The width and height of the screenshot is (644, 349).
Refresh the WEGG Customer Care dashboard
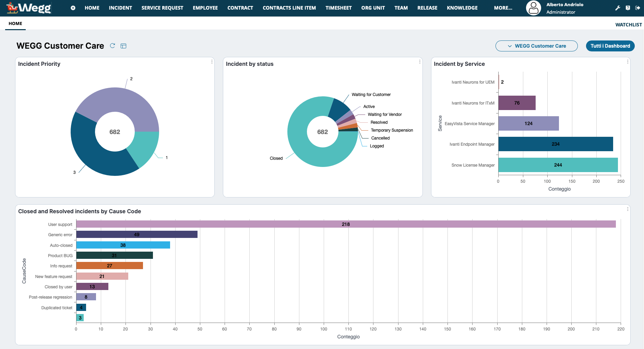112,46
